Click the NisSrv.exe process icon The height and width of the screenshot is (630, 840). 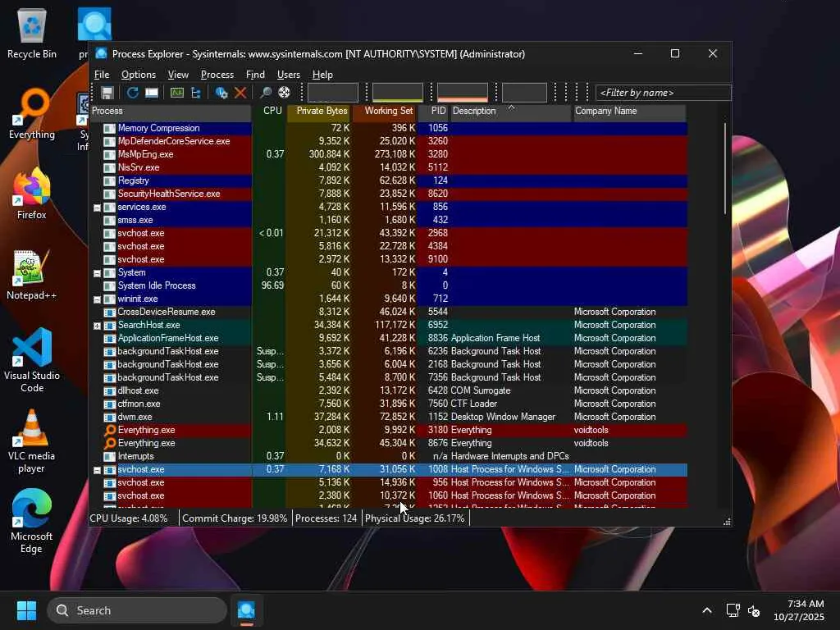(x=109, y=167)
